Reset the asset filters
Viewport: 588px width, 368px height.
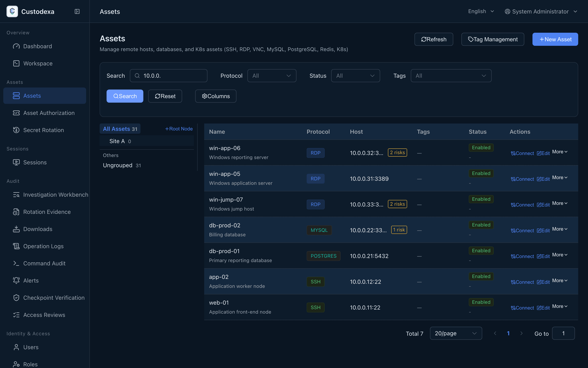[165, 96]
